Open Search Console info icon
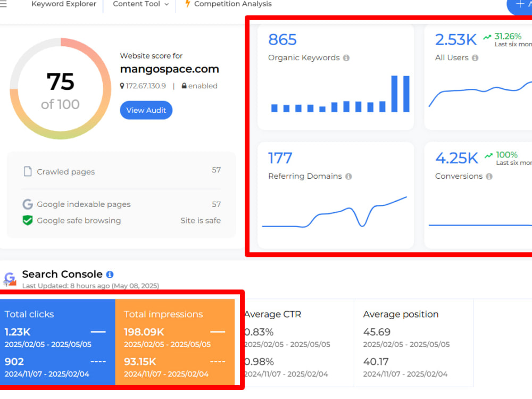The image size is (532, 399). pos(110,274)
